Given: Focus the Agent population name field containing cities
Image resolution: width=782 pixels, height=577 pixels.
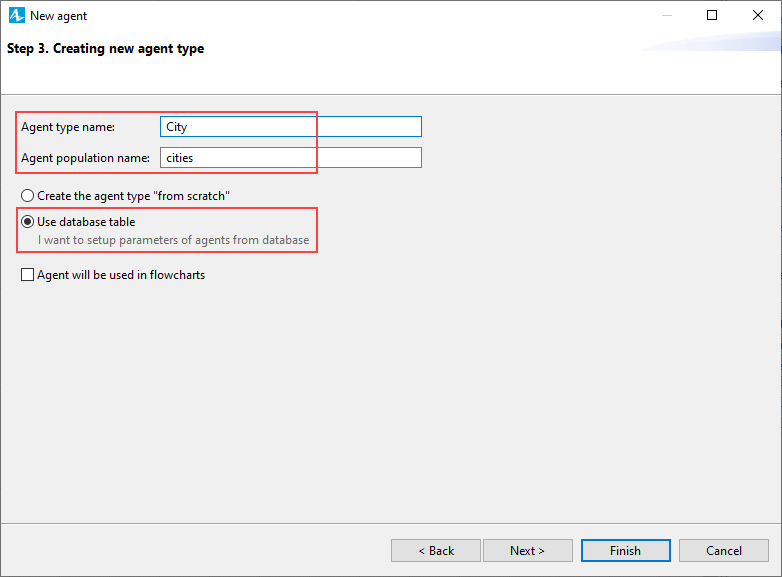Looking at the screenshot, I should [291, 158].
